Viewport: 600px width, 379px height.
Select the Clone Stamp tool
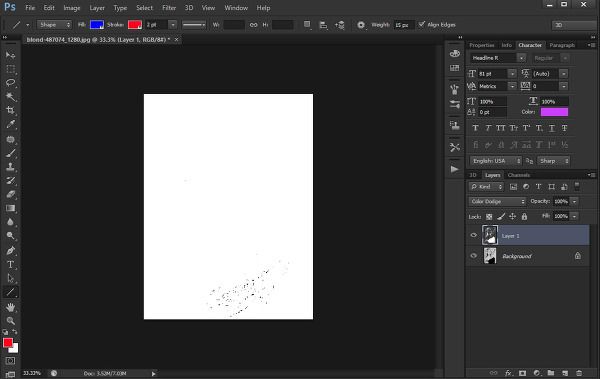click(x=10, y=167)
